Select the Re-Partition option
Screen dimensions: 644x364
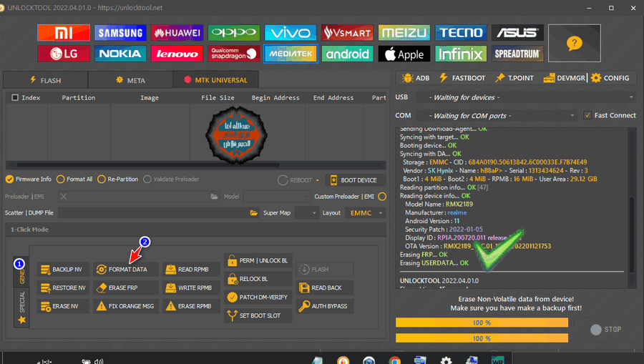(x=118, y=179)
